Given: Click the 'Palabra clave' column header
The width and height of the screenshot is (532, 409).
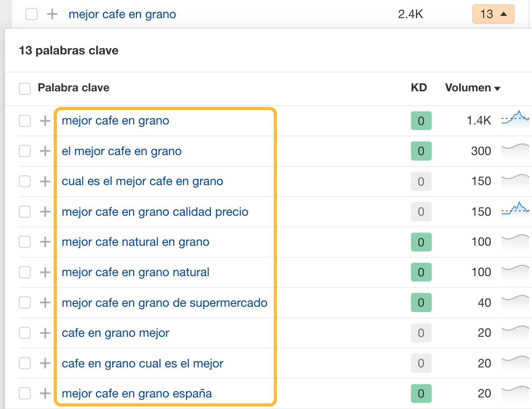Looking at the screenshot, I should [73, 88].
